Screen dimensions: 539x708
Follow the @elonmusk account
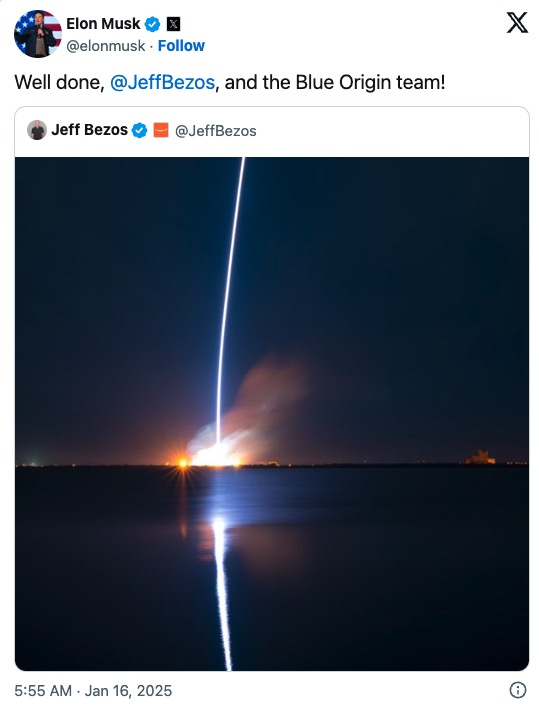click(x=181, y=46)
